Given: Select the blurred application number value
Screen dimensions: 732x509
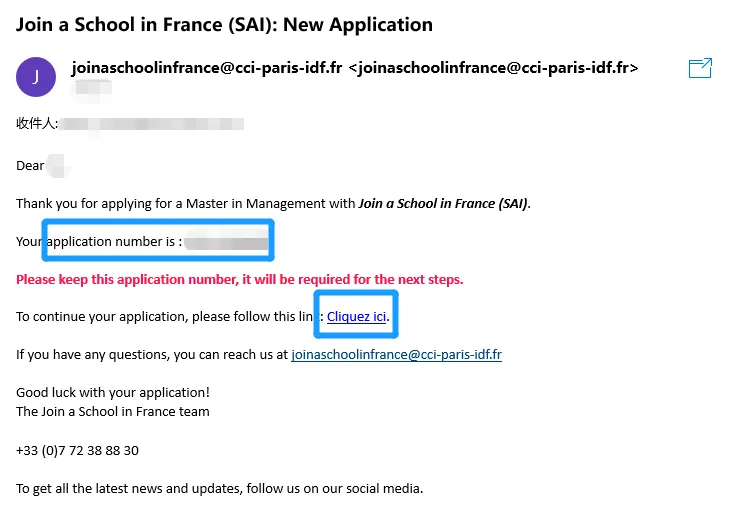Looking at the screenshot, I should (x=227, y=241).
